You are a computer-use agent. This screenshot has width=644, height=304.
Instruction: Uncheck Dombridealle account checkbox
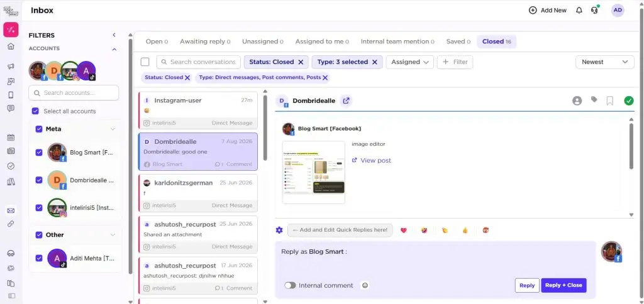pyautogui.click(x=39, y=180)
